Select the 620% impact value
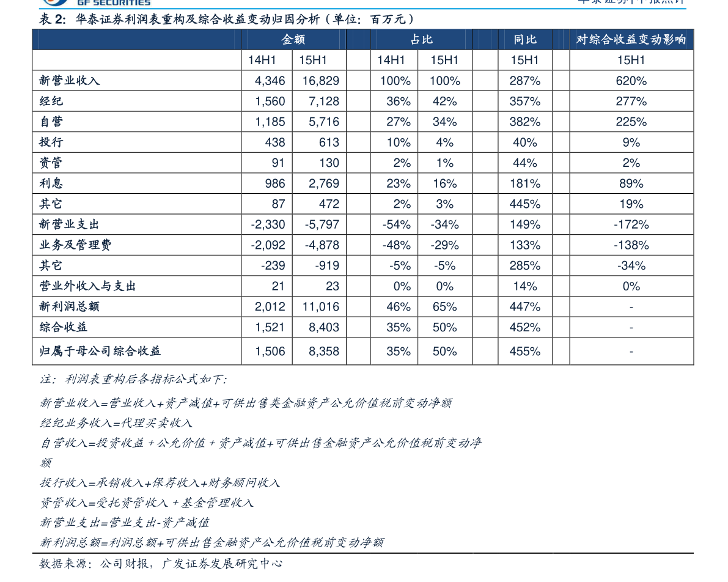 (x=631, y=81)
